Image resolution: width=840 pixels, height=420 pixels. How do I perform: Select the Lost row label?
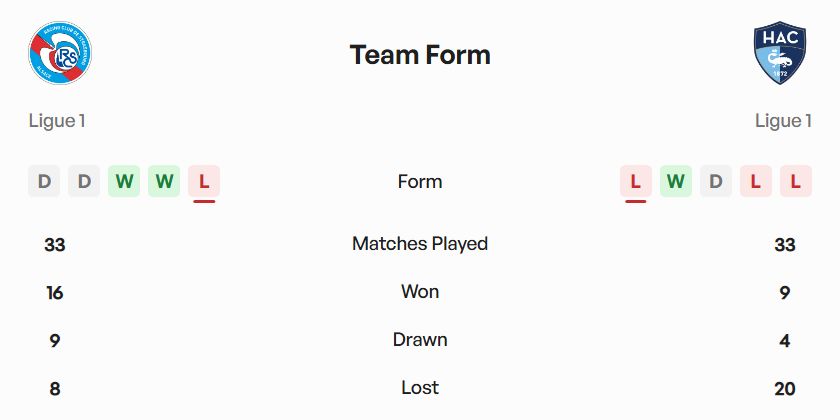tap(420, 388)
